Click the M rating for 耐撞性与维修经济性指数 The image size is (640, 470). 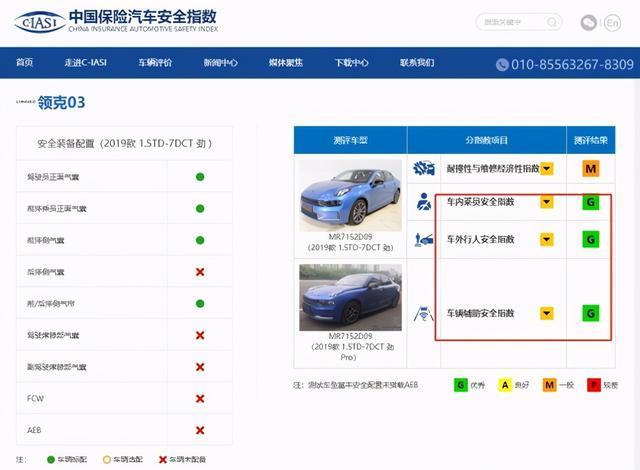click(591, 168)
